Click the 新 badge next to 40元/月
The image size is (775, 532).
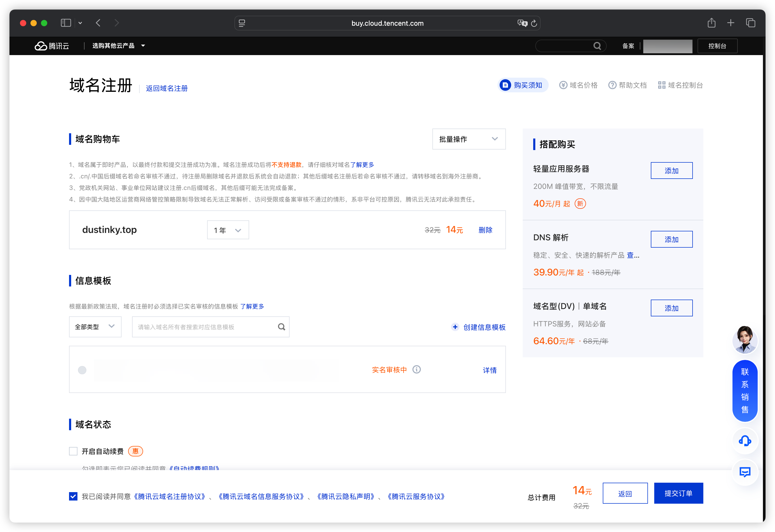[x=580, y=203]
